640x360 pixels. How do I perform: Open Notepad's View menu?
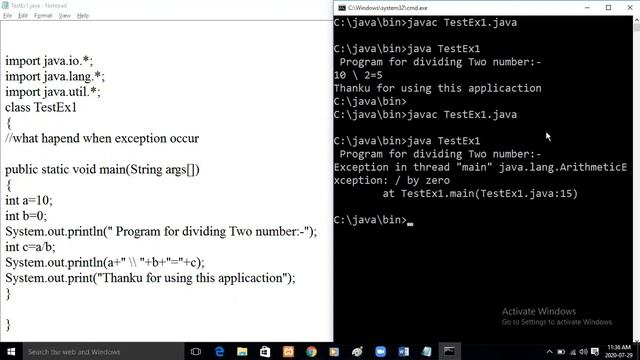point(64,16)
